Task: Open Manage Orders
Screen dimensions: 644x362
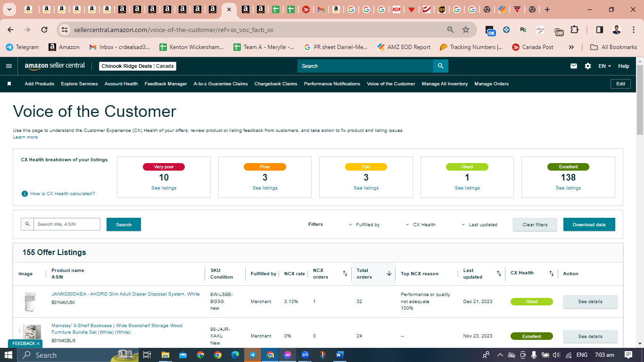Action: [x=492, y=84]
